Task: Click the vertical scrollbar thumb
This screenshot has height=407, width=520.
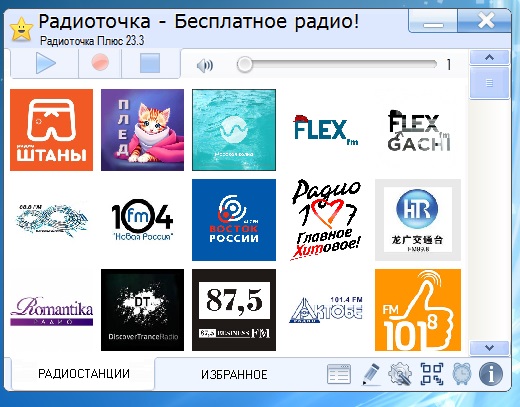Action: coord(489,83)
